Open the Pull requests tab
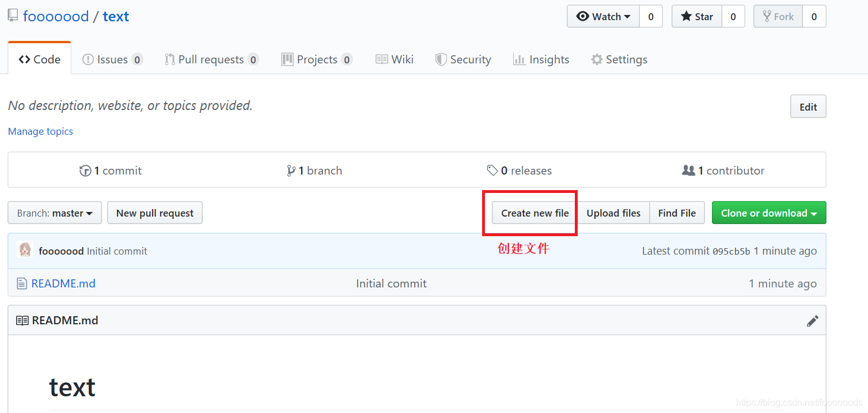The height and width of the screenshot is (413, 868). (212, 59)
